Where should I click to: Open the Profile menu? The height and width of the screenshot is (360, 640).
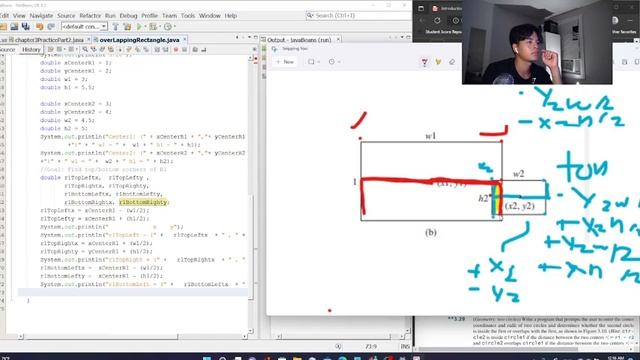click(x=149, y=16)
